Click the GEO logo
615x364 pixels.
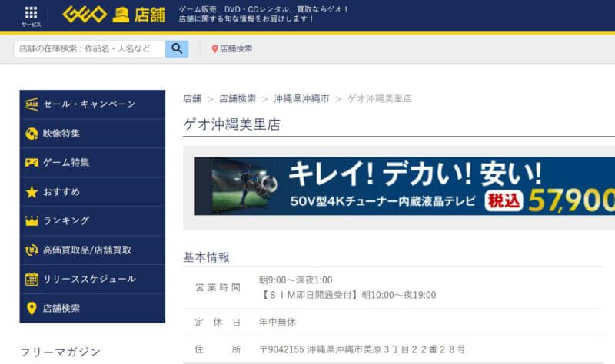pos(85,15)
